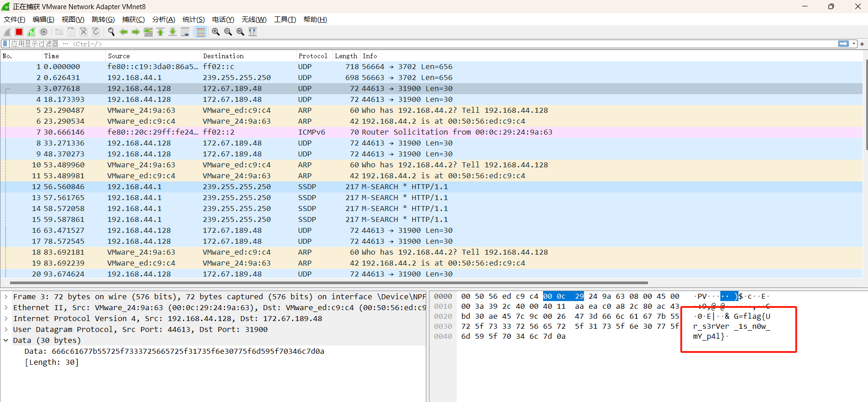
Task: Toggle packet list colorization
Action: click(200, 32)
